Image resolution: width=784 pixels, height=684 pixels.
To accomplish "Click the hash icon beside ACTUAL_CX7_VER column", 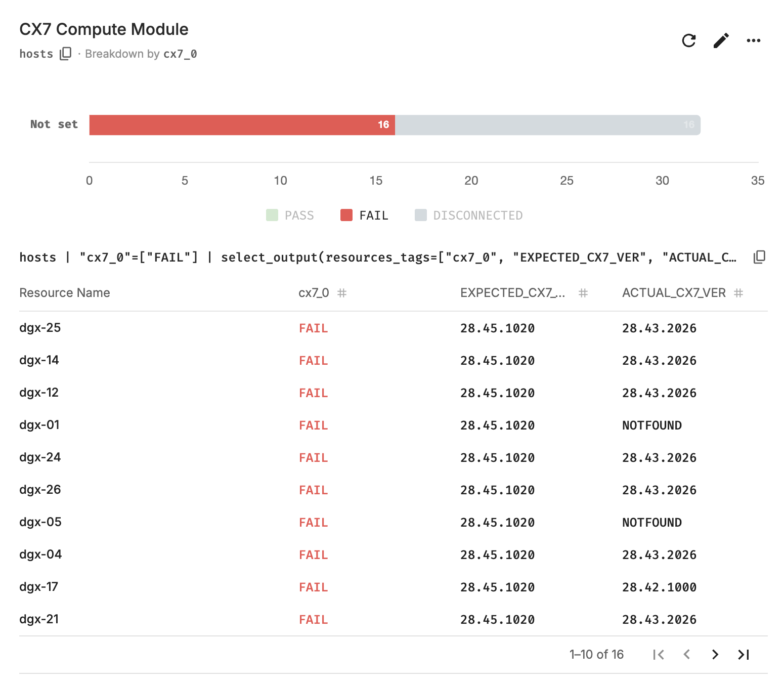I will (x=738, y=293).
